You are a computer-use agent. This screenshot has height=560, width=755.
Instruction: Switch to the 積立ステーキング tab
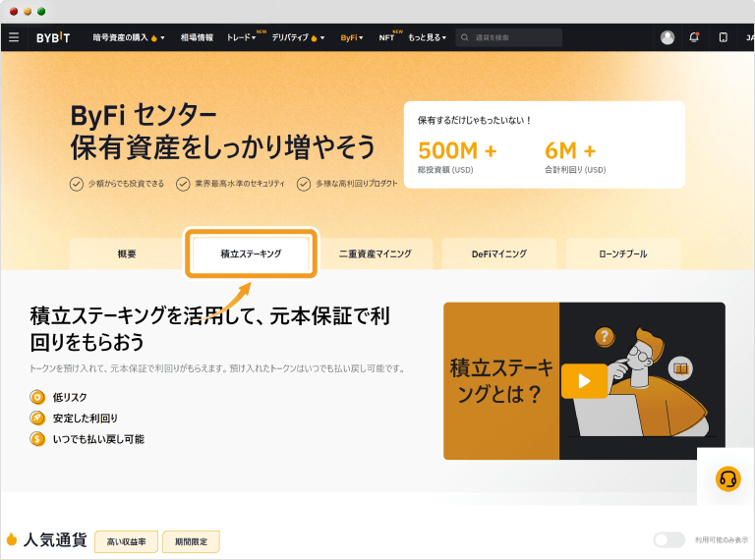(251, 253)
